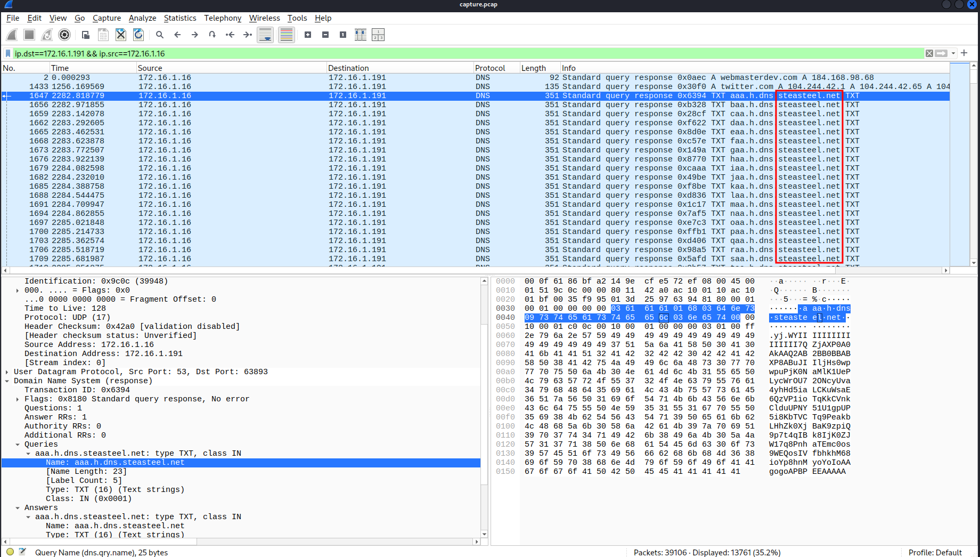
Task: Click the display filter bookmark icon
Action: coord(8,53)
